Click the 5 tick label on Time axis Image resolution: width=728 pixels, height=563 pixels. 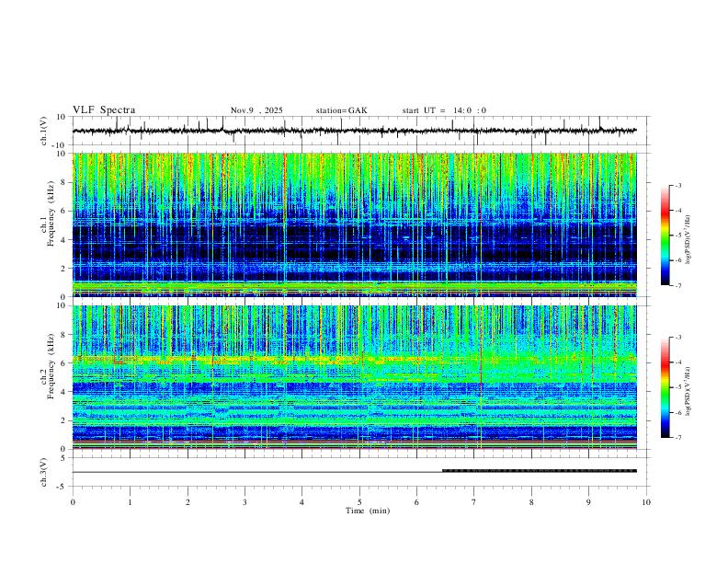tap(359, 502)
